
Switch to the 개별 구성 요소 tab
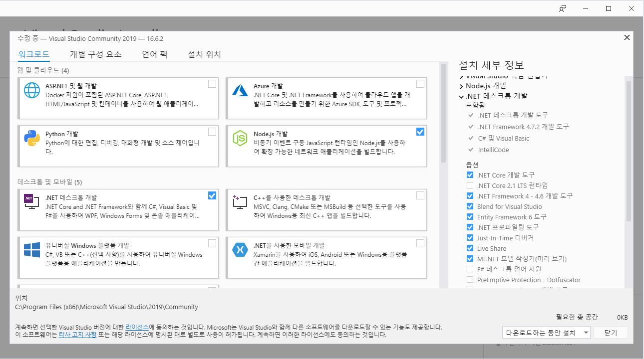tap(96, 54)
